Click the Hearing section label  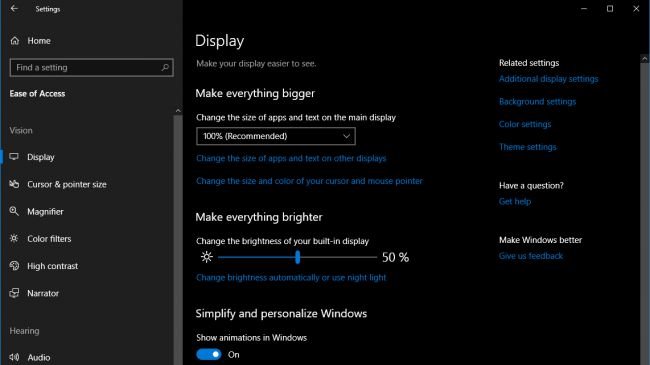[x=24, y=331]
